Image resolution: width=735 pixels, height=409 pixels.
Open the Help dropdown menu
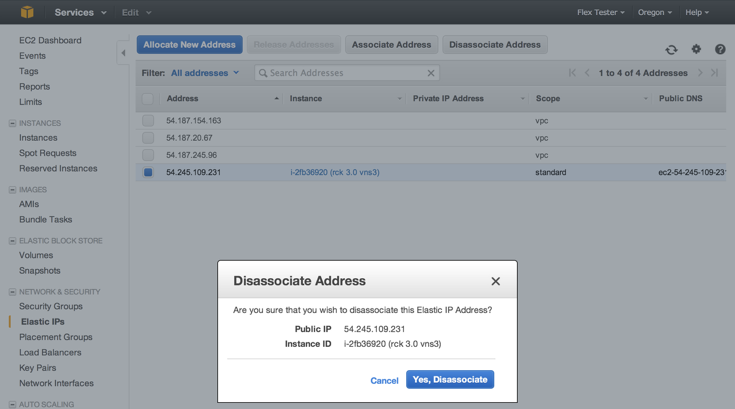pyautogui.click(x=697, y=12)
